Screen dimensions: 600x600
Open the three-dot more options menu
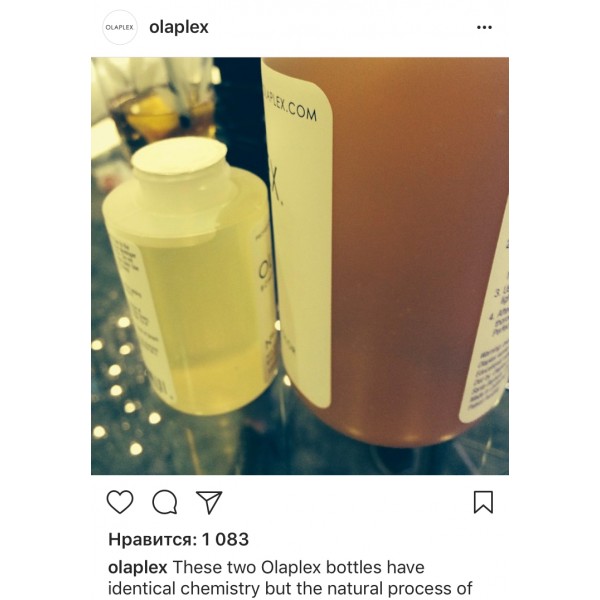484,27
